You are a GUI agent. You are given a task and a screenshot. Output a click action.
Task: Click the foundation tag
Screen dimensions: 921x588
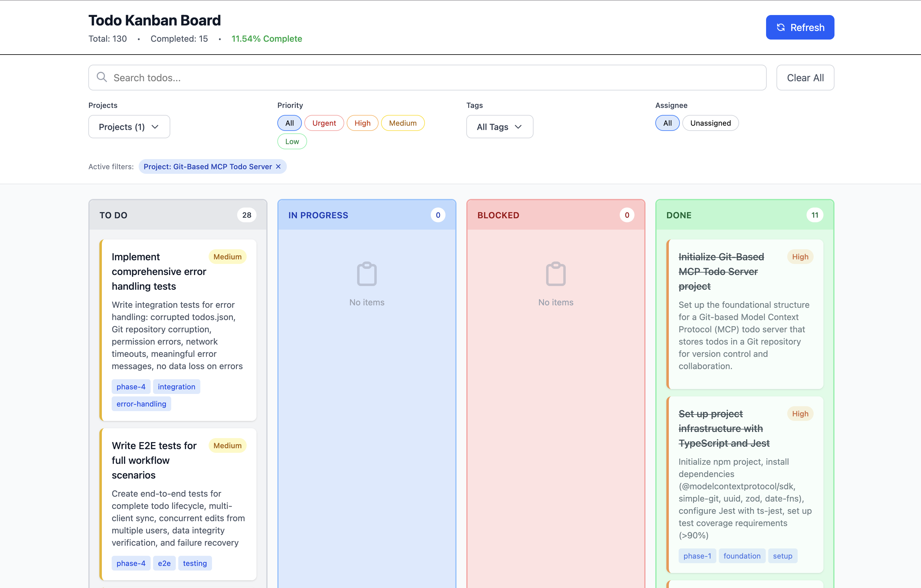click(742, 556)
